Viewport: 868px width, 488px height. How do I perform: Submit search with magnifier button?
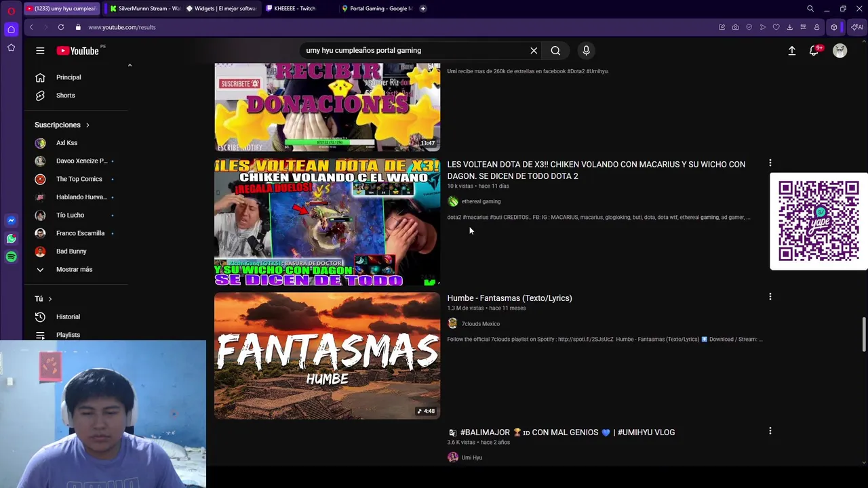(x=555, y=50)
